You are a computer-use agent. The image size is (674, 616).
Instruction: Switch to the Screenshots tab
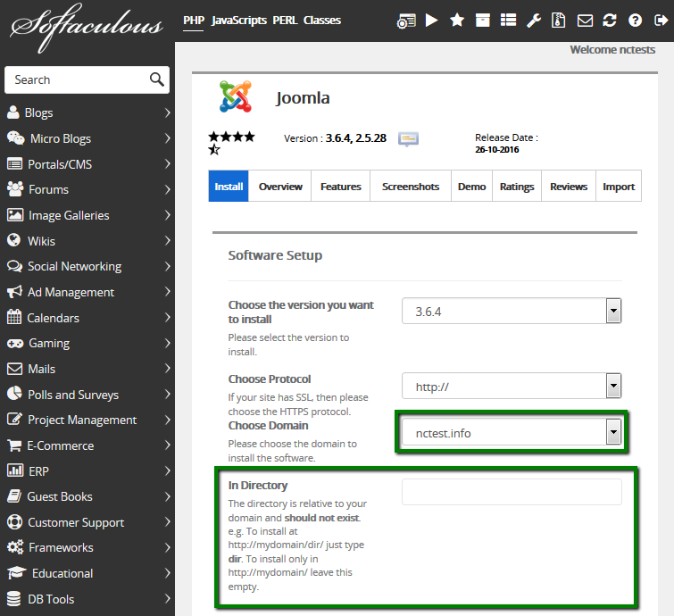tap(411, 187)
